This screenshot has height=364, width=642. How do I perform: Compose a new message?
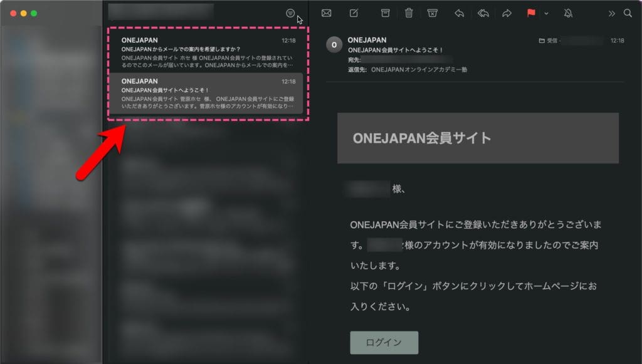(354, 13)
